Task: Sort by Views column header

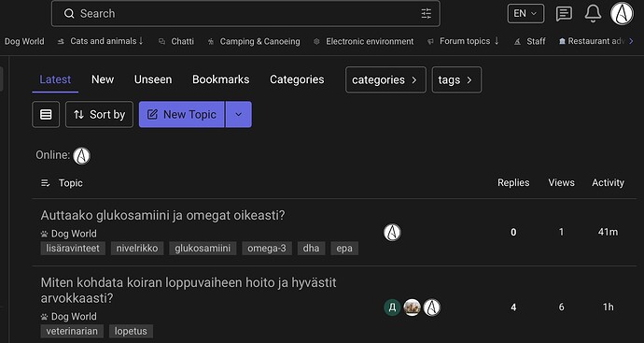Action: point(561,183)
